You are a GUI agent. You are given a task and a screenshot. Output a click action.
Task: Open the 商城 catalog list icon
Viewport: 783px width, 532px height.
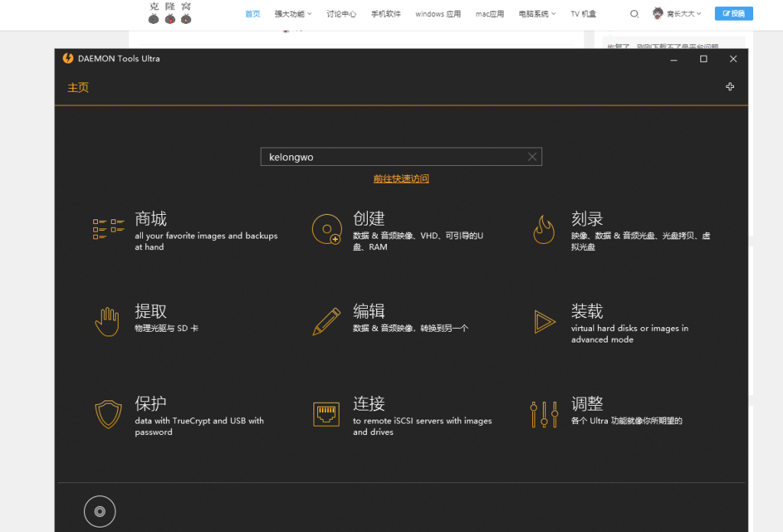click(x=109, y=229)
